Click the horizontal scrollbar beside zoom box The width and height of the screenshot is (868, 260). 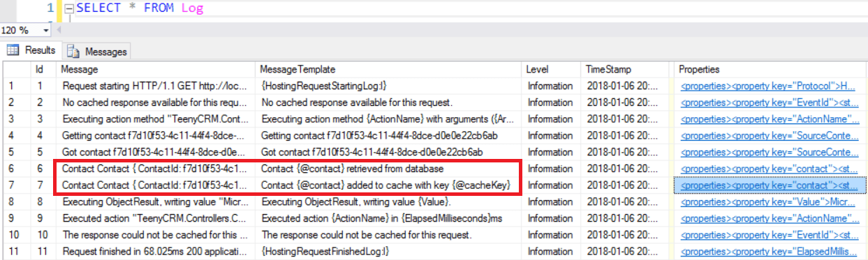click(x=461, y=31)
